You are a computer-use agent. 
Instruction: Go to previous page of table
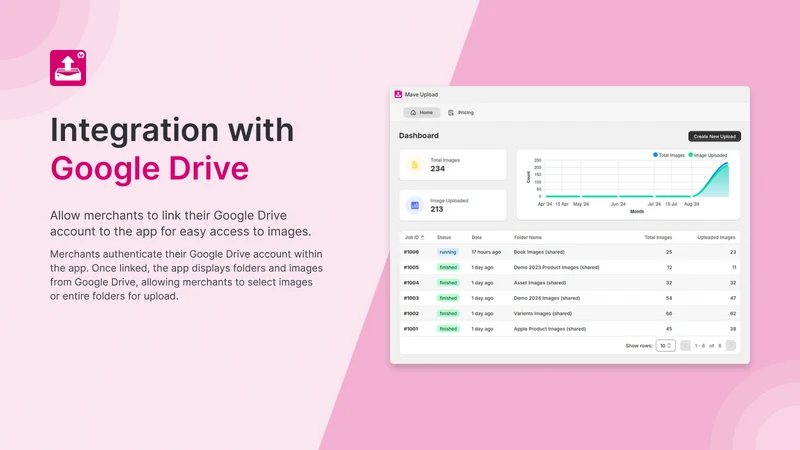point(685,345)
